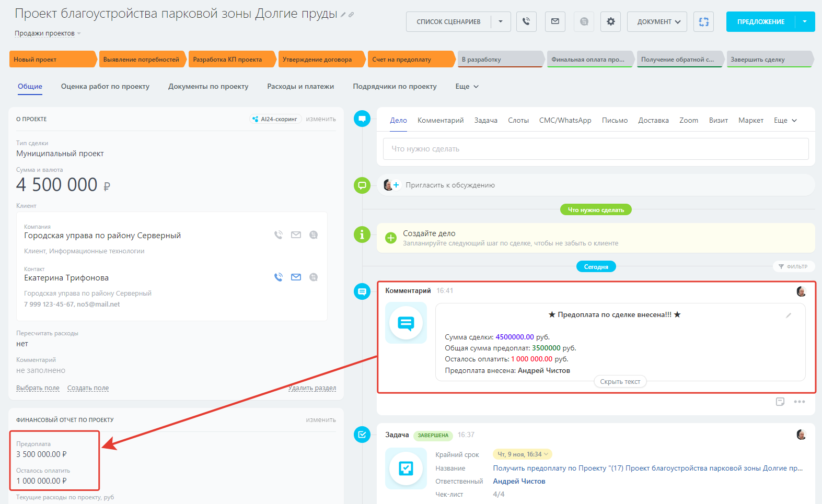Set the deal stage to Финальная оплата про...
822x504 pixels.
pyautogui.click(x=591, y=60)
